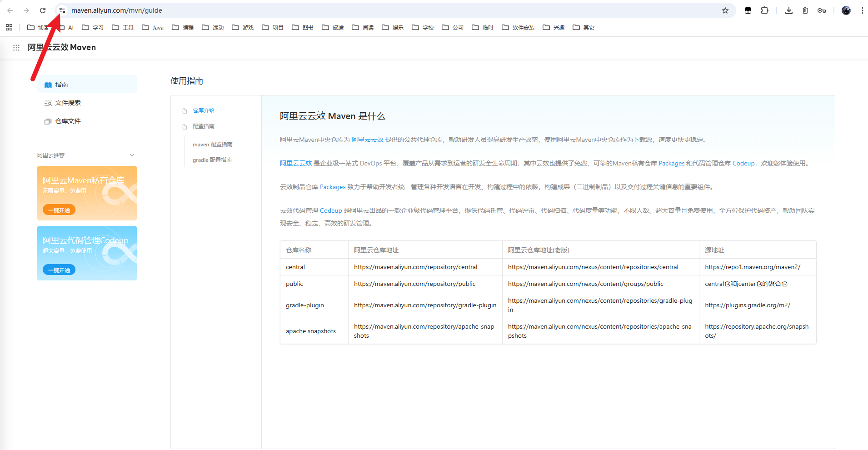Open the Chrome apps grid in bookmarks bar

[9, 27]
